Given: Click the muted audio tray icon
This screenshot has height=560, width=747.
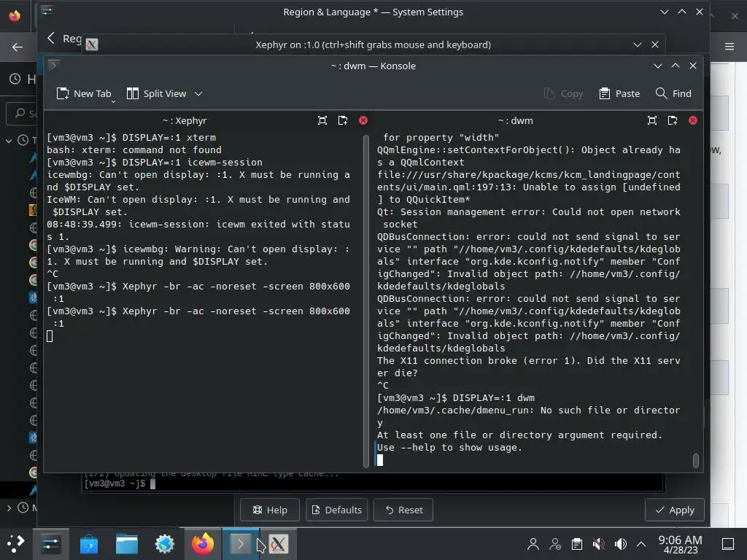Looking at the screenshot, I should pyautogui.click(x=598, y=544).
